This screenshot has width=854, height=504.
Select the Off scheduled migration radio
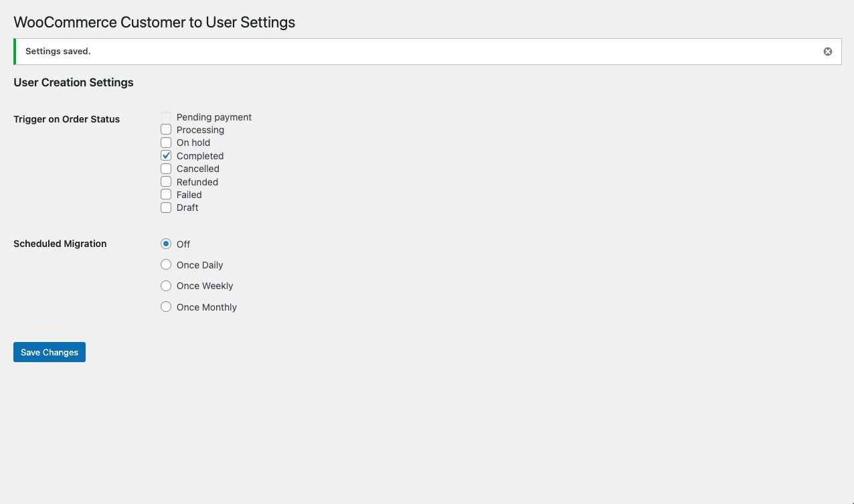coord(166,244)
